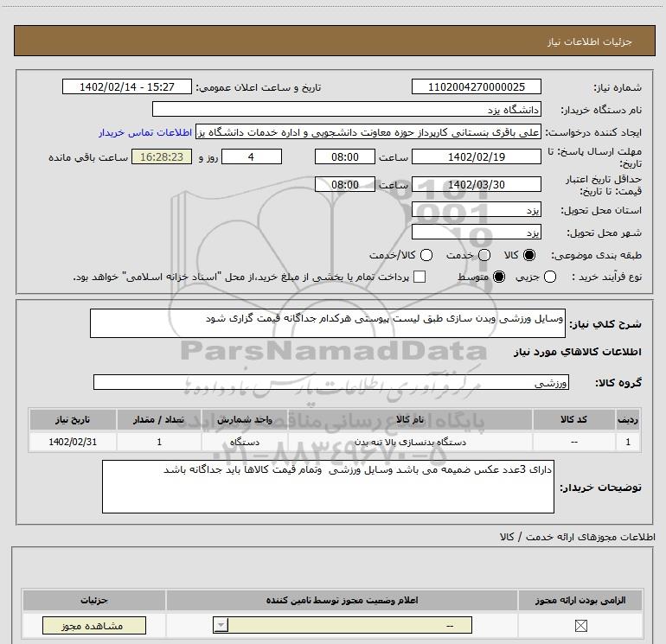Viewport: 666px width, 644px height.
Task: Click the response deadline time 08:00 field
Action: (x=345, y=157)
